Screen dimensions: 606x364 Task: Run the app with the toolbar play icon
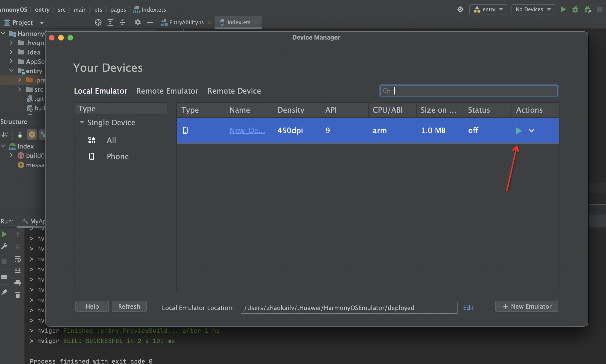563,9
